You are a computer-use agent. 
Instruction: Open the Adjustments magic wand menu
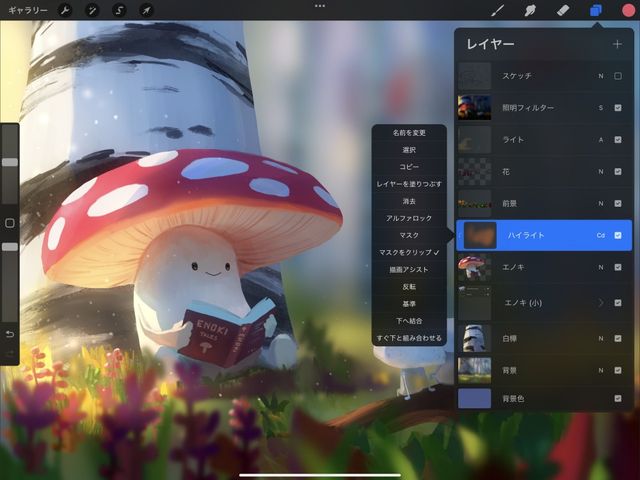point(92,10)
